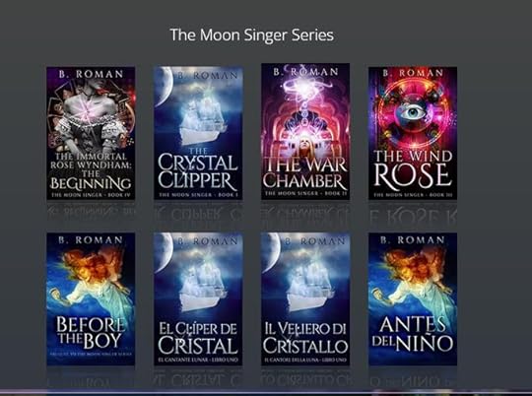Click Book IV subtitle on The Beginning cover
Screen dimensions: 532x396
click(91, 195)
